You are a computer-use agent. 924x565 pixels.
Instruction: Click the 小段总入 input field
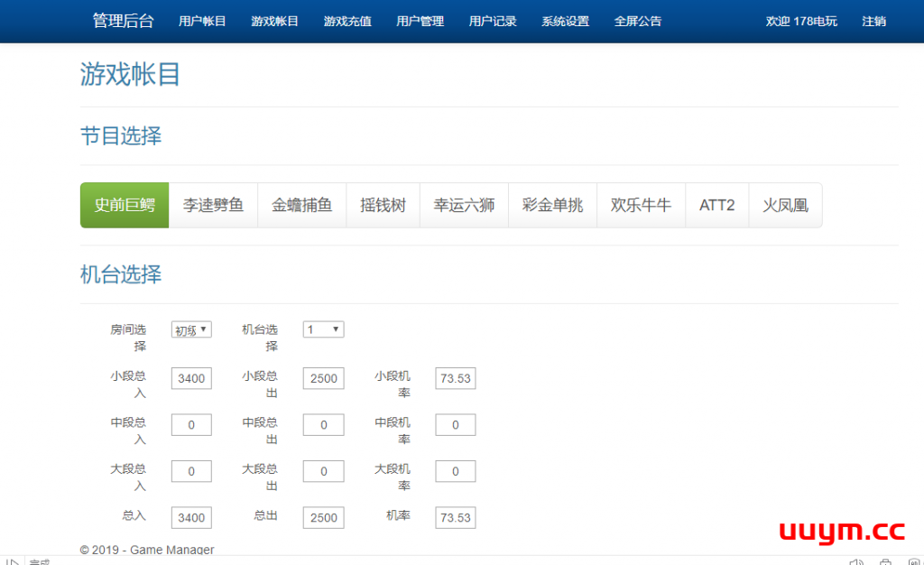click(191, 378)
